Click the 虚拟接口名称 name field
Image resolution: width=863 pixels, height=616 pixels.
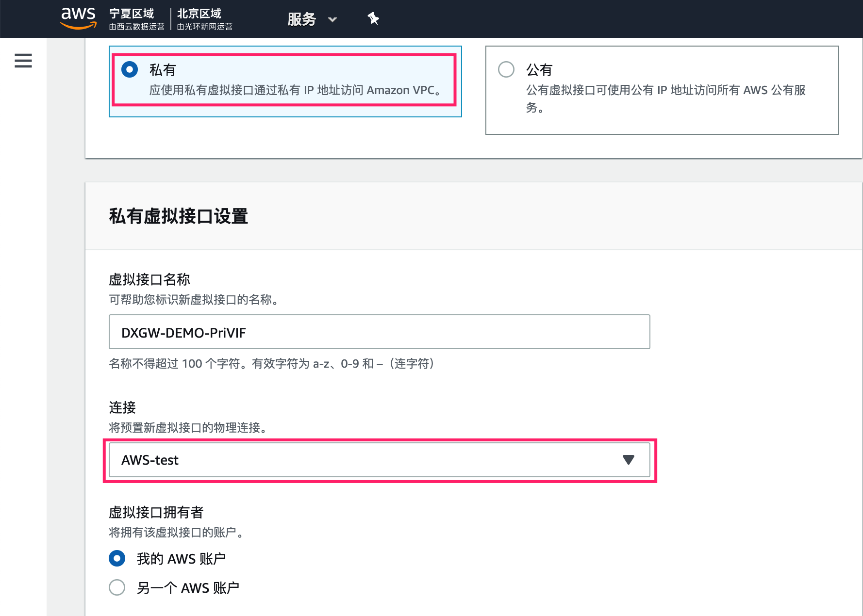[x=379, y=332]
